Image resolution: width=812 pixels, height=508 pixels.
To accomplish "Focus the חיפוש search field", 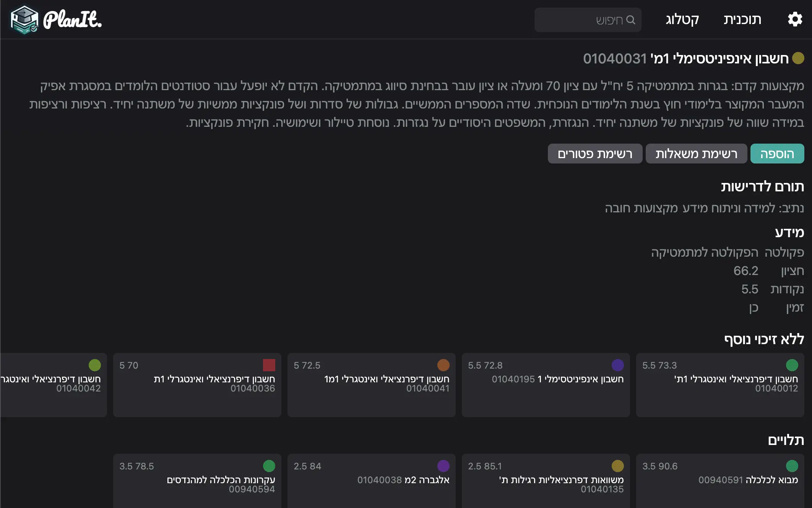I will point(581,20).
